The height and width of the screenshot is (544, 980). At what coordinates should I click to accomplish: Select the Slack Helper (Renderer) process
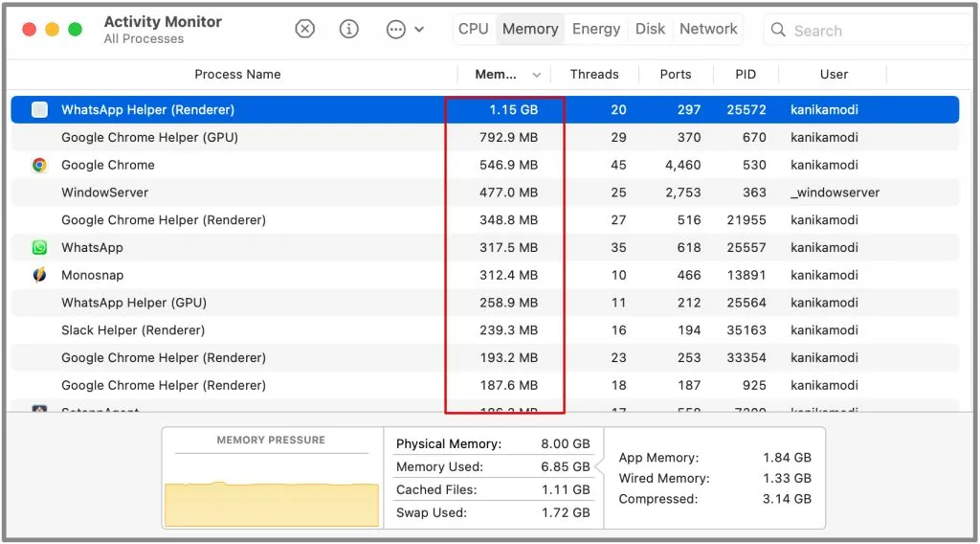point(132,330)
